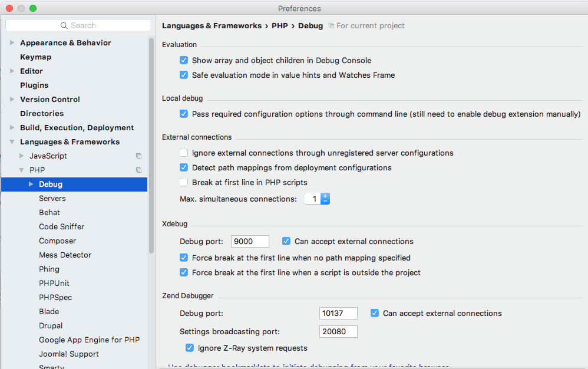The image size is (588, 369).
Task: Select Behat under PHP
Action: (x=49, y=213)
